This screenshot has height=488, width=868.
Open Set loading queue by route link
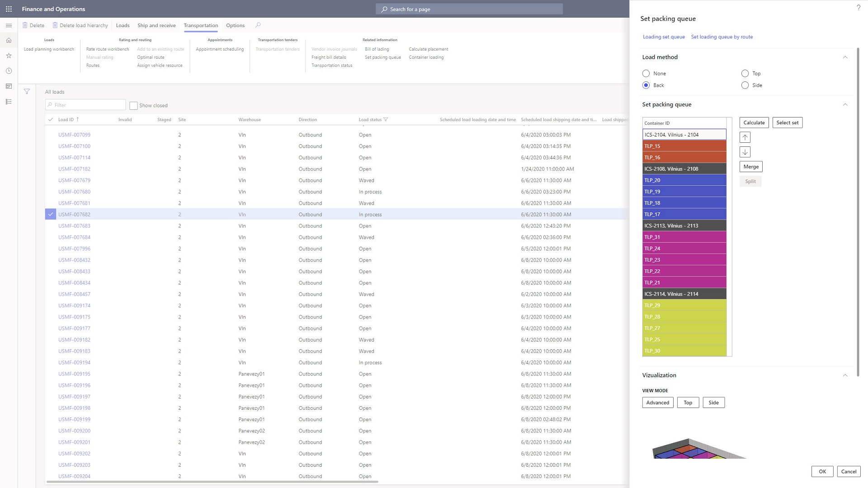[722, 37]
